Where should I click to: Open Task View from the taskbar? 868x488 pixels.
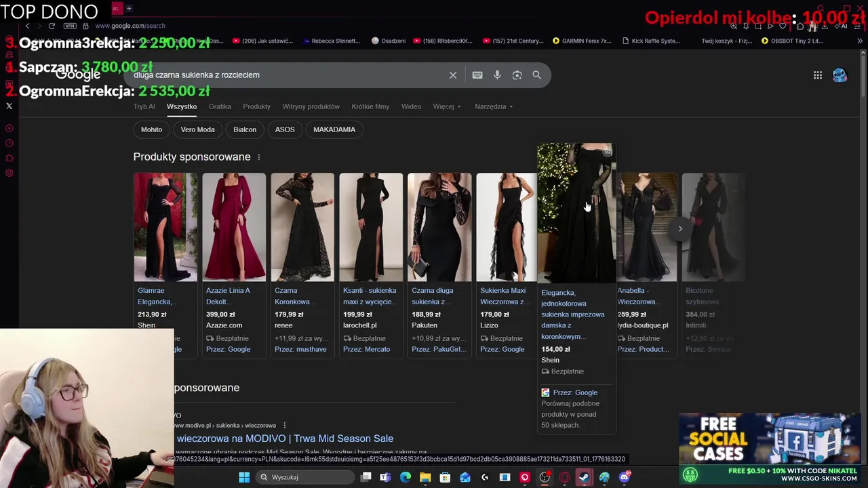pos(366,477)
